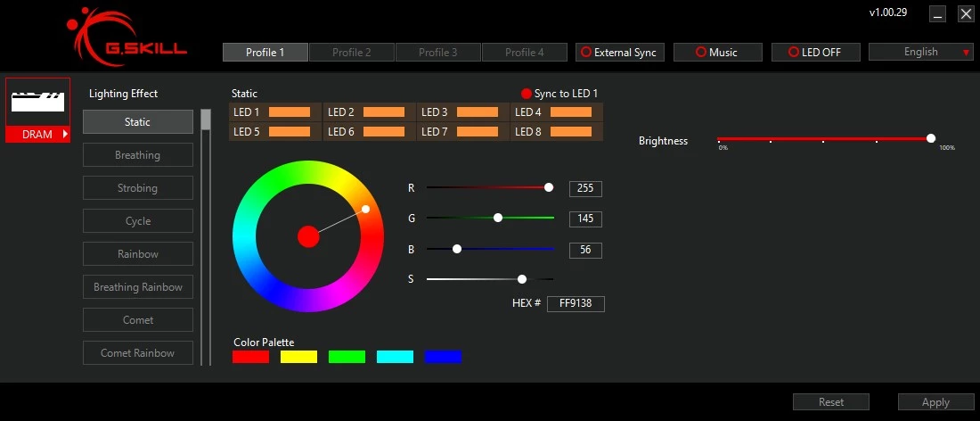Select the LED 8 color swatch

(570, 131)
